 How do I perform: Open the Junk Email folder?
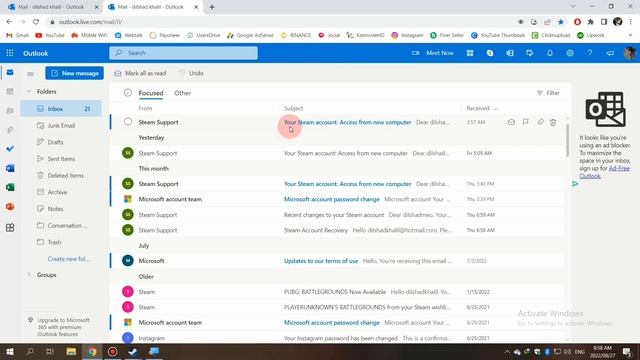coord(61,125)
